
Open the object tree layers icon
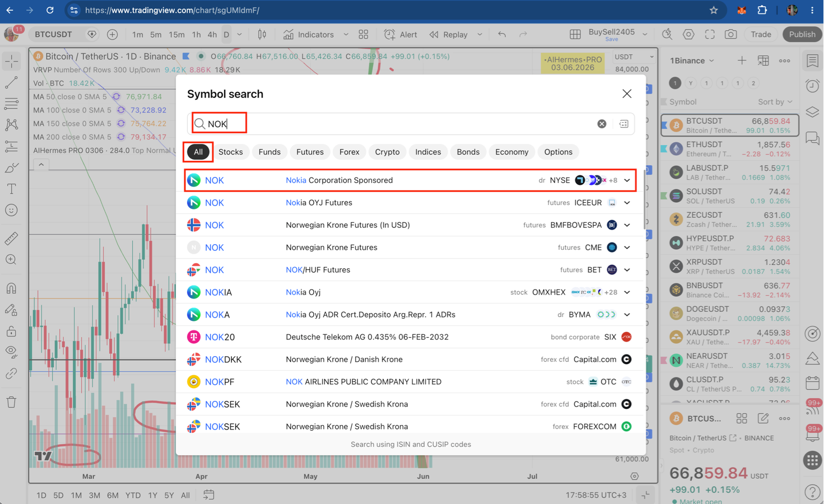(812, 111)
